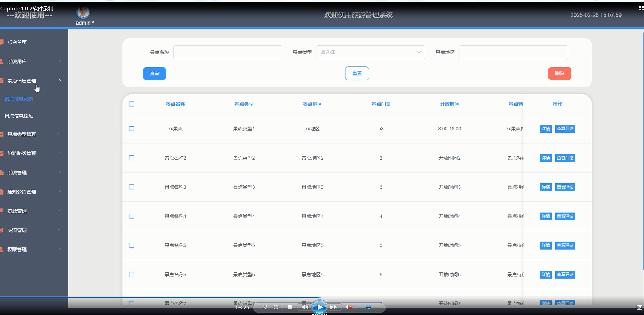Open the admin user dropdown
The width and height of the screenshot is (644, 315).
click(x=85, y=23)
